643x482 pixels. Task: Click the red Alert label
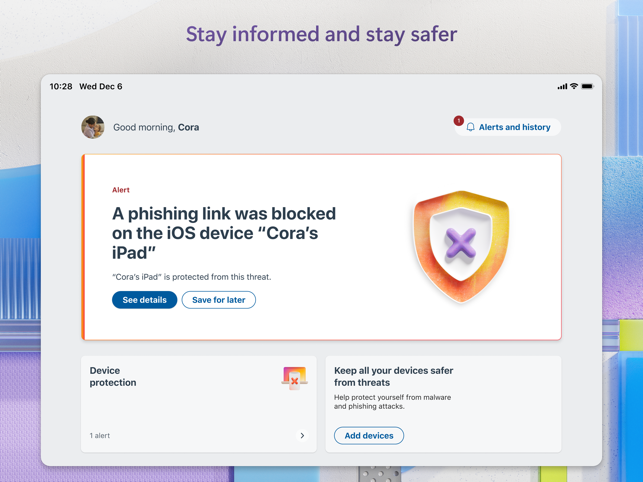pos(121,190)
